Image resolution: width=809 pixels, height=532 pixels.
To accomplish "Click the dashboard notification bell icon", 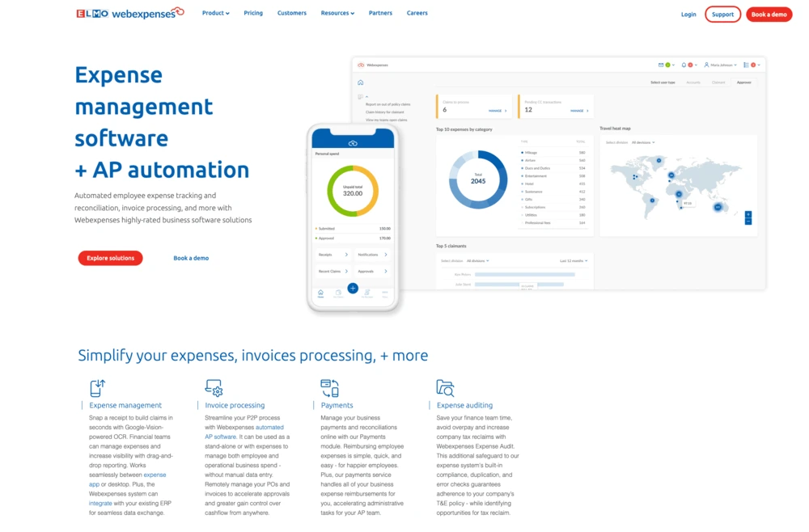I will 684,65.
